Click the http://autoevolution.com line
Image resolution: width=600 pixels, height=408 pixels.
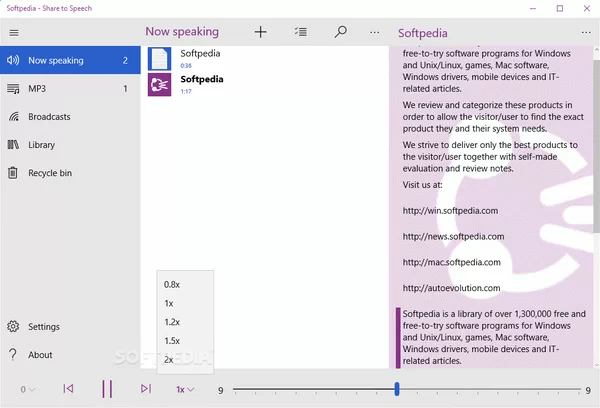(x=452, y=288)
